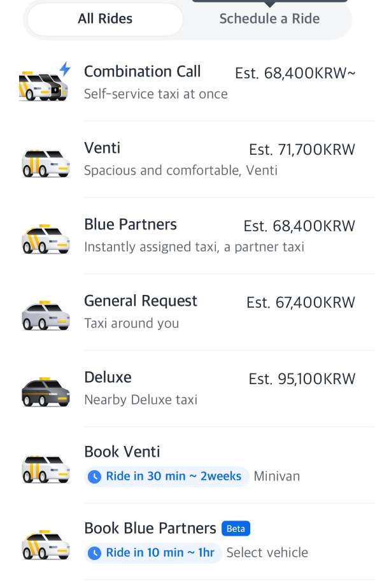Image resolution: width=375 pixels, height=588 pixels.
Task: Open the Ride in 10 min ~ 1hr selector
Action: [x=153, y=552]
